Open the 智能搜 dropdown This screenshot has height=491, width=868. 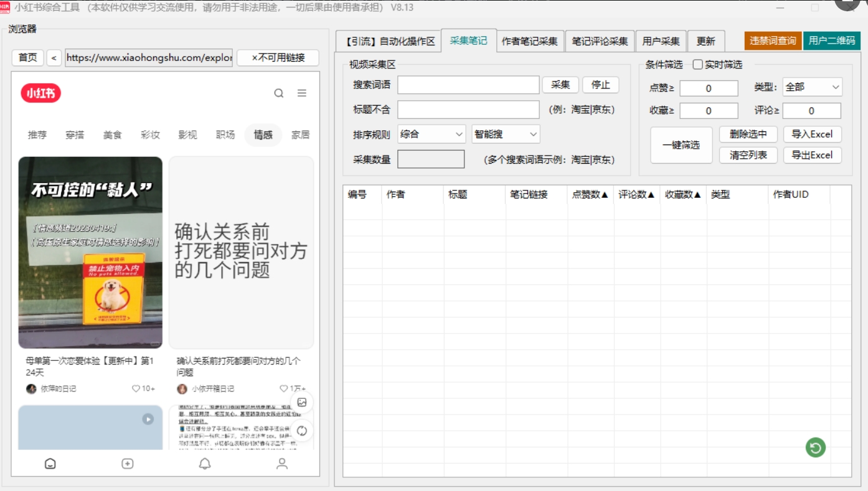tap(506, 134)
